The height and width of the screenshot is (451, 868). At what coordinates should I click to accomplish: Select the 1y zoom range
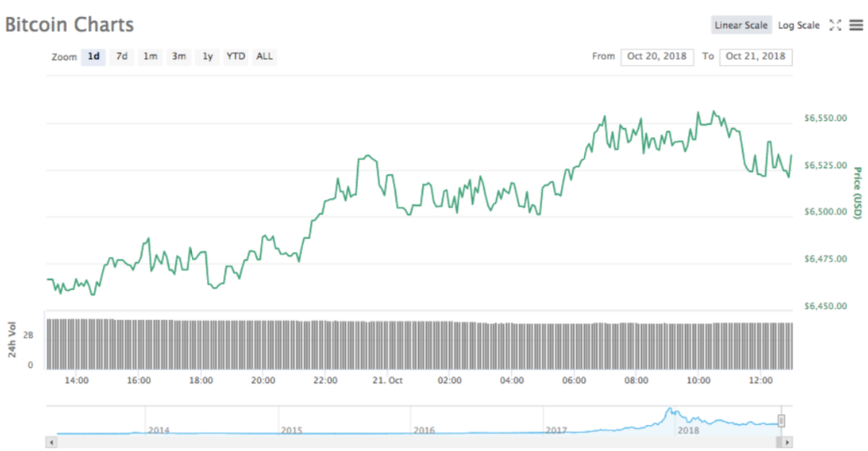coord(208,56)
